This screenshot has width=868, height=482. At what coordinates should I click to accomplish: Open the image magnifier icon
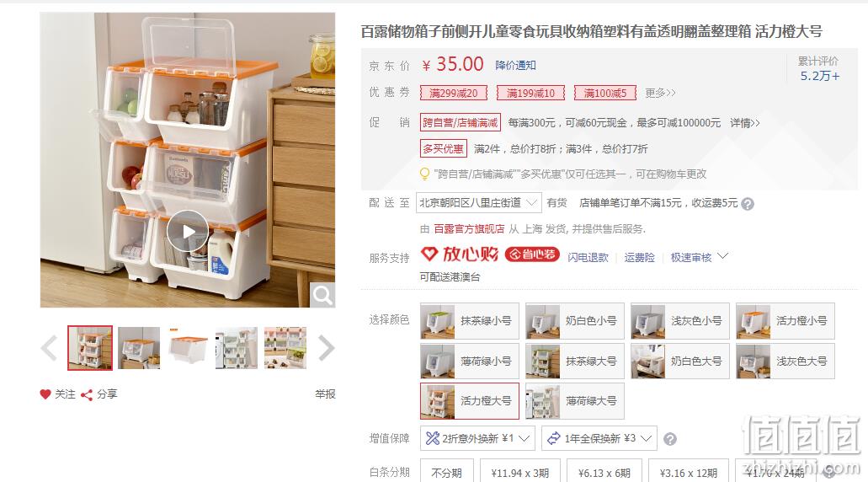tap(322, 295)
